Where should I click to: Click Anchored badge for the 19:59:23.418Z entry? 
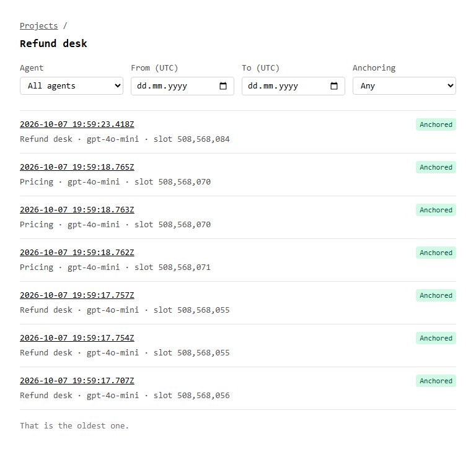click(436, 124)
